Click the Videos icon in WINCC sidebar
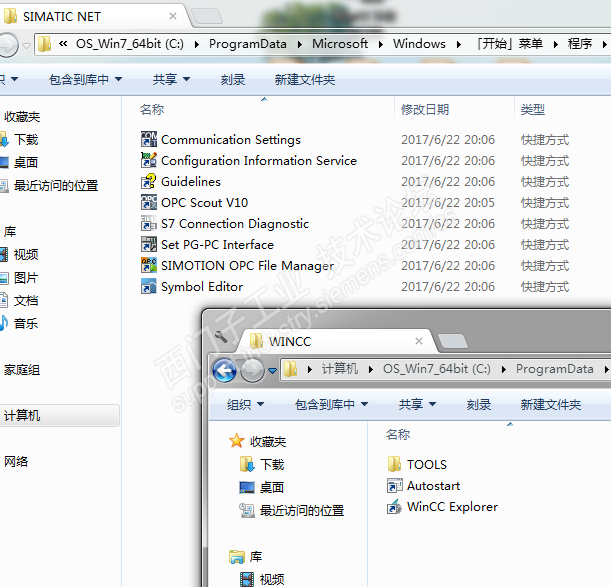The image size is (611, 587). [247, 579]
